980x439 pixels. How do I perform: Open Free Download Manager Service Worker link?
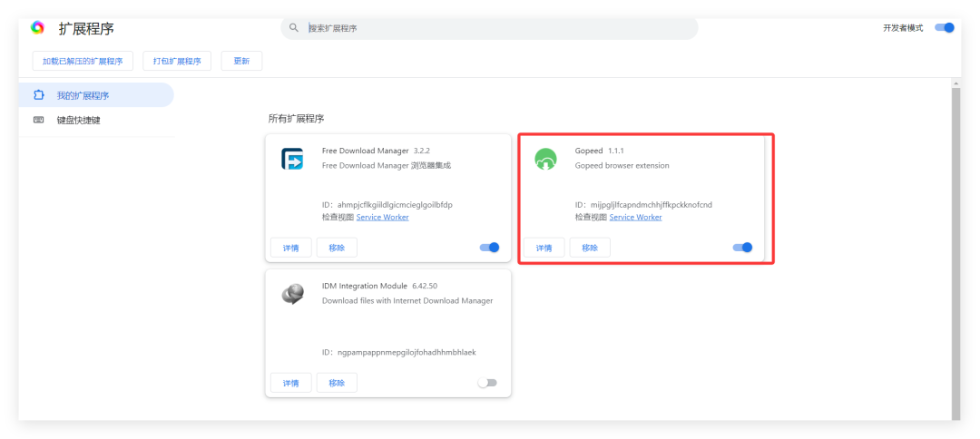[382, 218]
